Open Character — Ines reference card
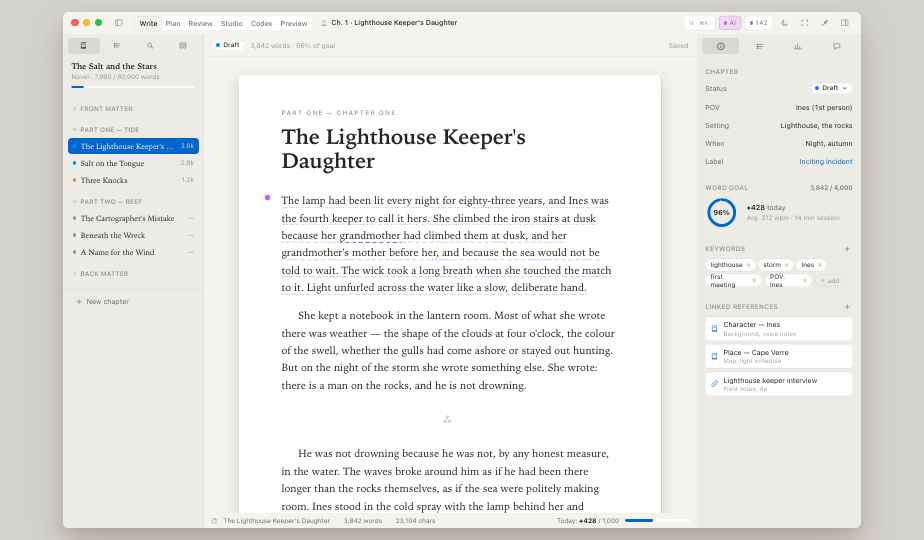Screen dimensions: 924x540 click(x=778, y=329)
